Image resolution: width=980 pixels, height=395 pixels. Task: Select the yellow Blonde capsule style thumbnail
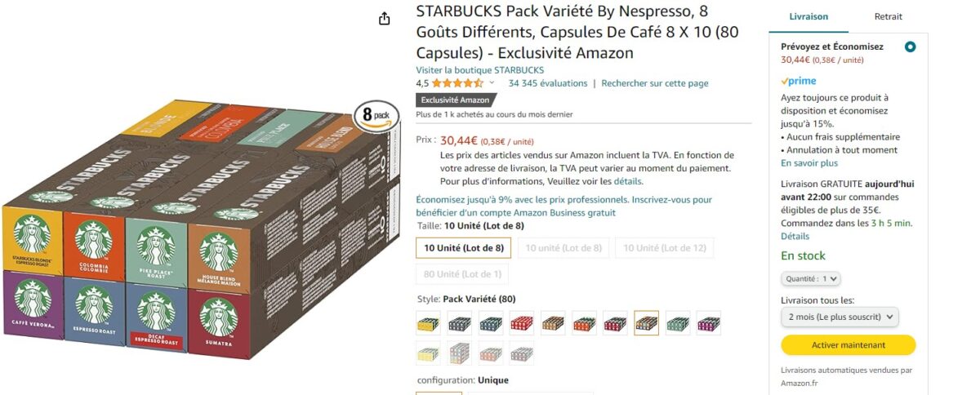point(428,323)
